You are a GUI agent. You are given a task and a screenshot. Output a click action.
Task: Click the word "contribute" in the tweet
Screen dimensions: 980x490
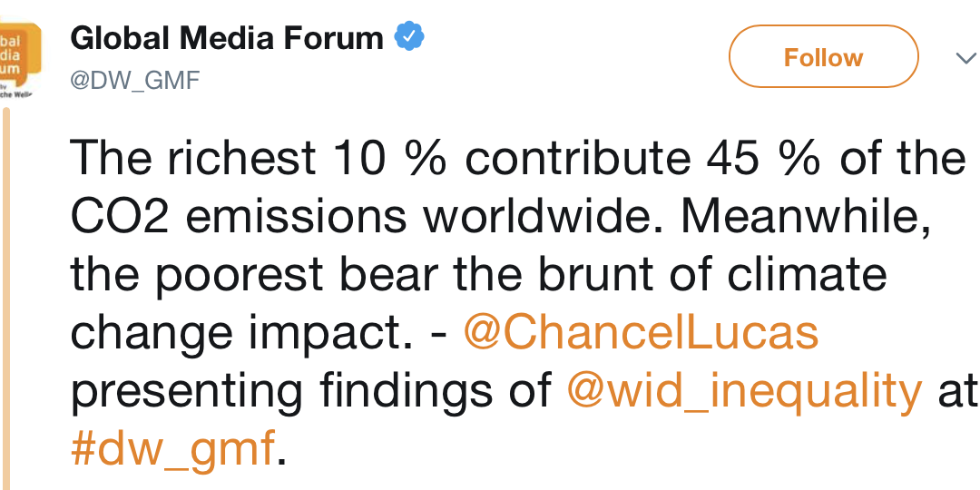pyautogui.click(x=578, y=159)
